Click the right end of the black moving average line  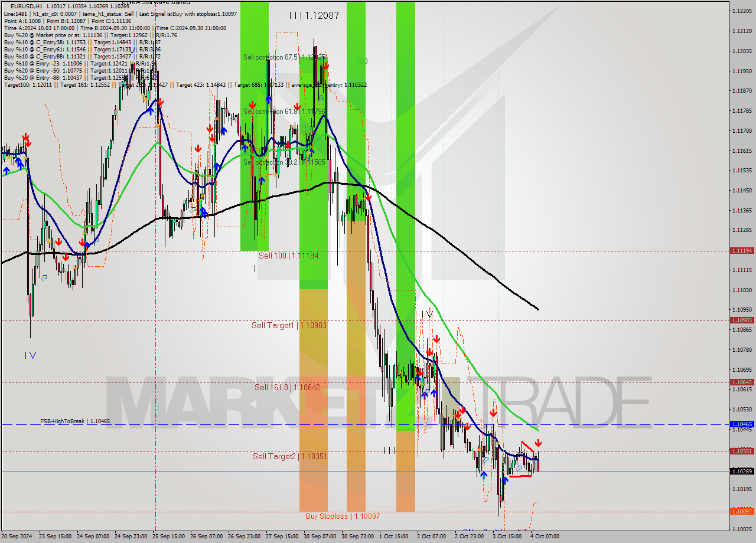click(x=537, y=308)
